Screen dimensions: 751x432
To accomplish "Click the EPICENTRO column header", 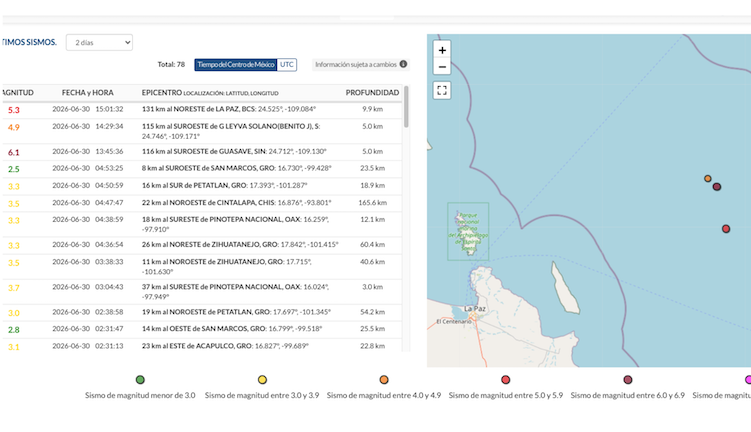I will [x=161, y=92].
